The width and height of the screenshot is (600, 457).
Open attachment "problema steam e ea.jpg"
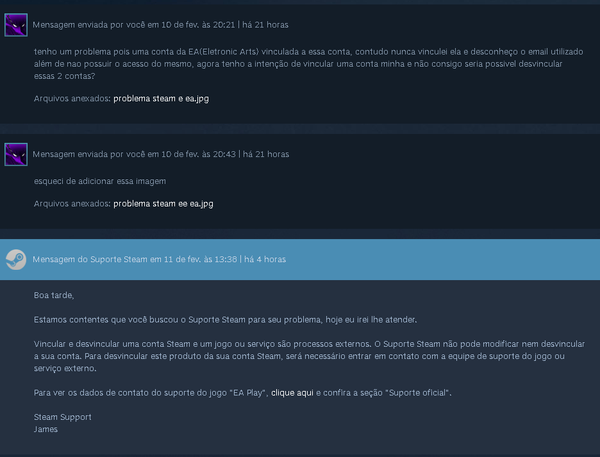click(161, 99)
